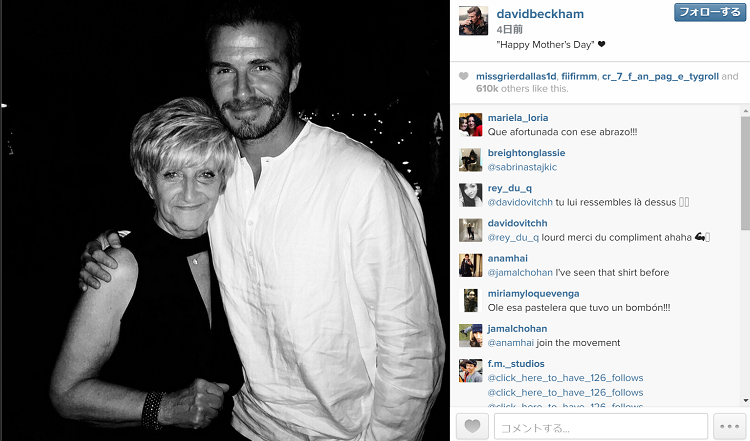Click f.m._studios avatar thumbnail
This screenshot has height=441, width=750.
coord(471,371)
